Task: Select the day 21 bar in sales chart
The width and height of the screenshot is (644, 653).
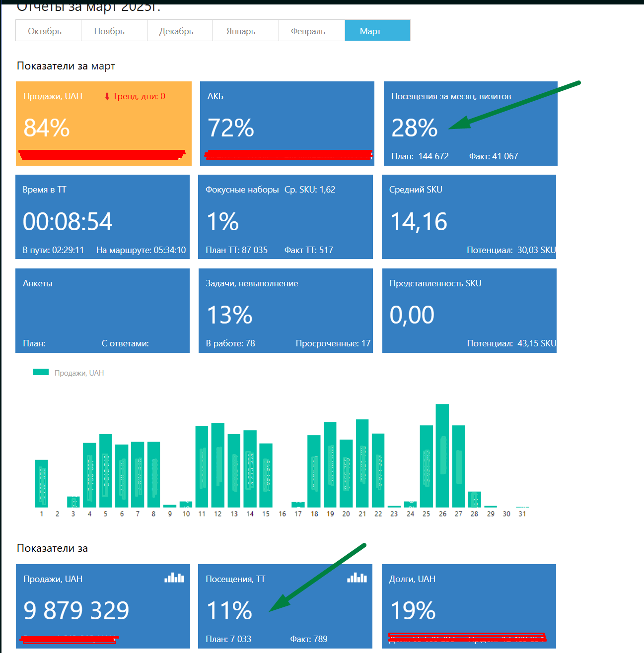Action: tap(362, 463)
